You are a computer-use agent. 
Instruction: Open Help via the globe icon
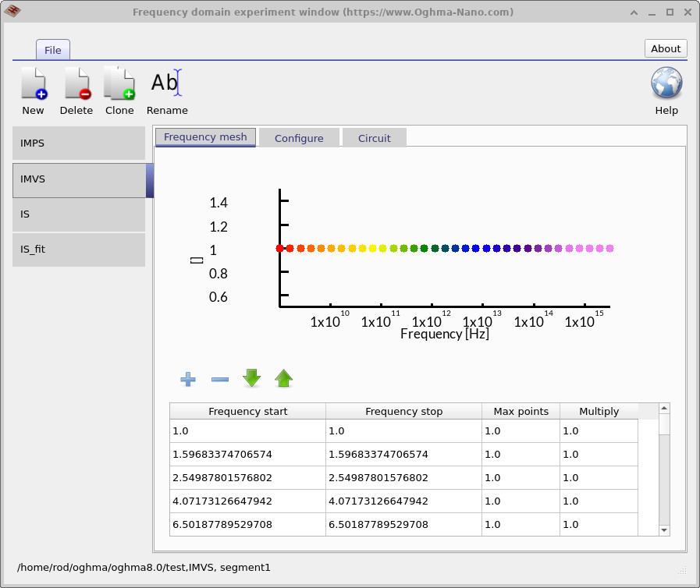tap(666, 83)
